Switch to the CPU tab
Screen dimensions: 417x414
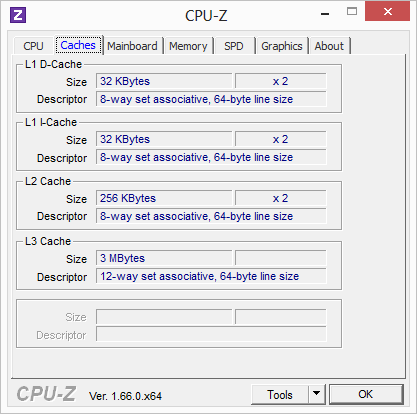(33, 46)
